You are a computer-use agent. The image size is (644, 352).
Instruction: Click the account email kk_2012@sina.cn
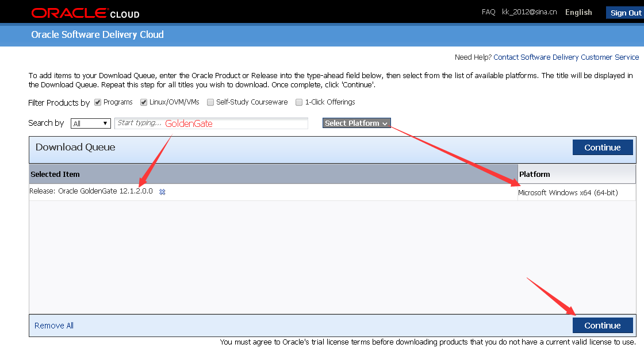(x=528, y=11)
